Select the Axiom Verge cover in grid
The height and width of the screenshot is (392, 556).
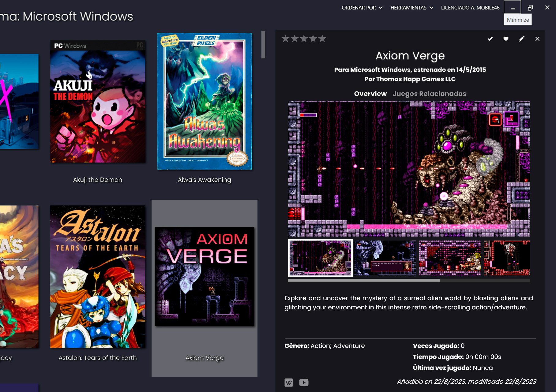pyautogui.click(x=205, y=276)
